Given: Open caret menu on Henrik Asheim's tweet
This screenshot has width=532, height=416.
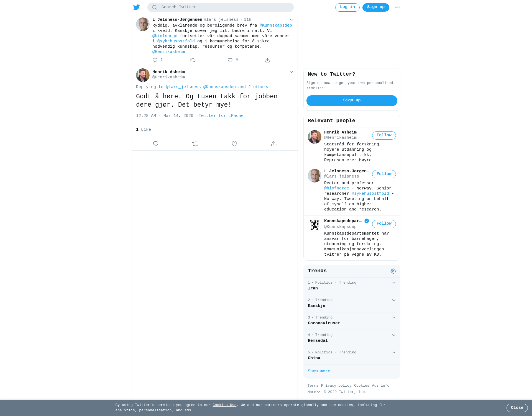Looking at the screenshot, I should [291, 72].
